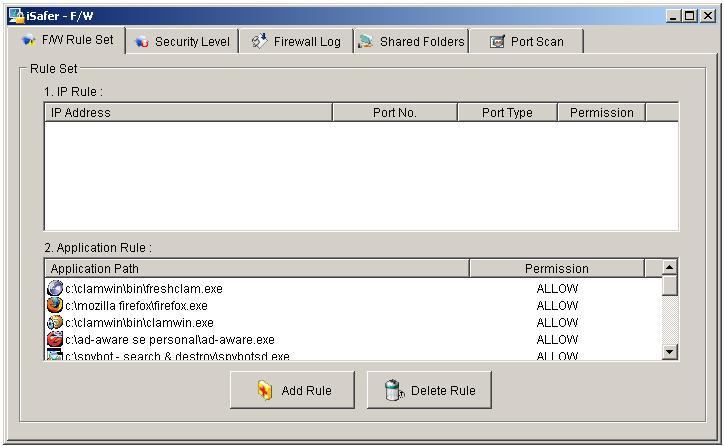Click the Shared Folders tab icon
Screen dimensions: 724x446
coord(366,42)
